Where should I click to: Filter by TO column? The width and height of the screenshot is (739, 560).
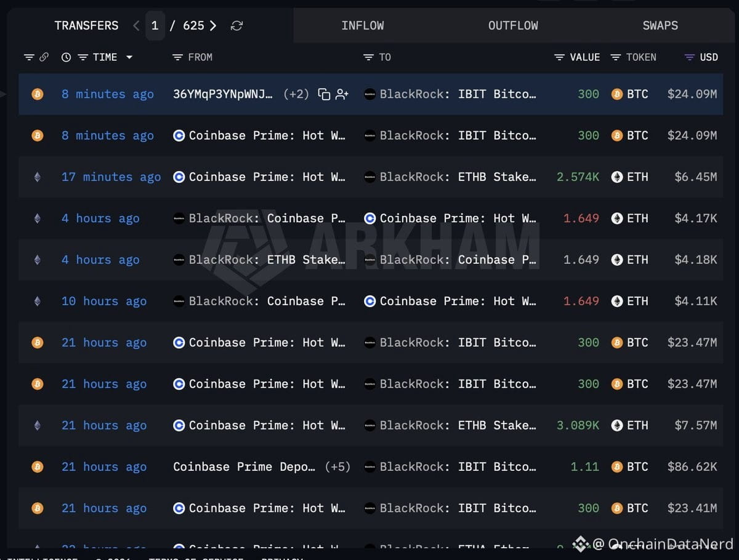[x=368, y=57]
